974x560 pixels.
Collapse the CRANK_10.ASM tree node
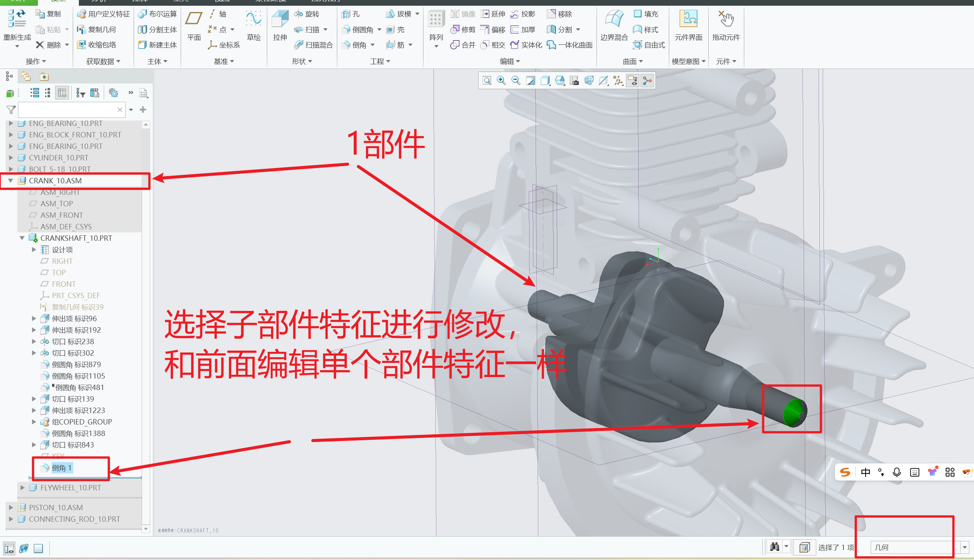click(11, 180)
